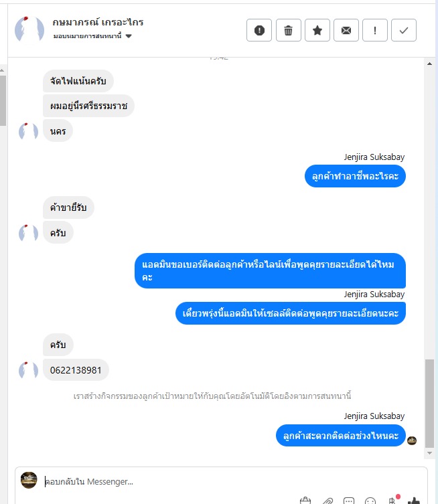Attach a file with the paperclip icon
The width and height of the screenshot is (438, 504).
coord(327,501)
